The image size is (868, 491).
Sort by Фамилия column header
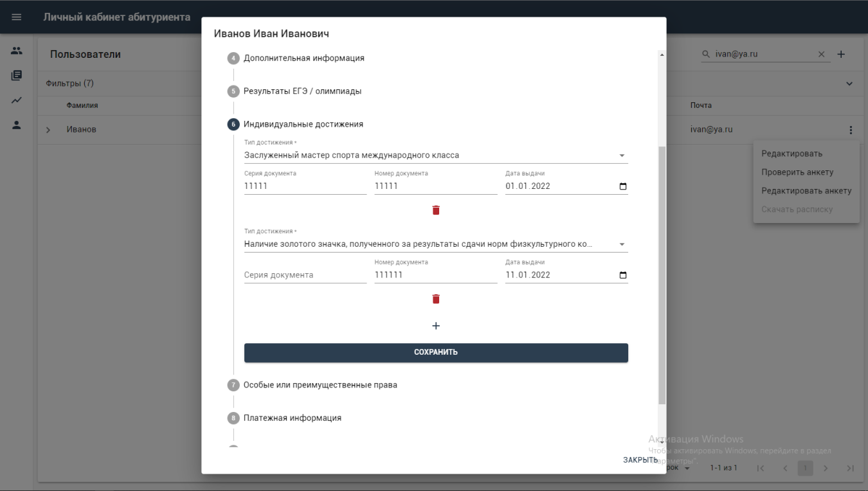(82, 105)
